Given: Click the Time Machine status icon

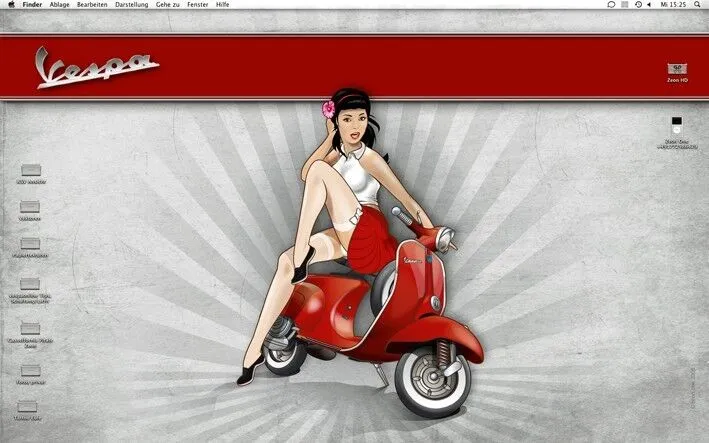Looking at the screenshot, I should (x=637, y=5).
